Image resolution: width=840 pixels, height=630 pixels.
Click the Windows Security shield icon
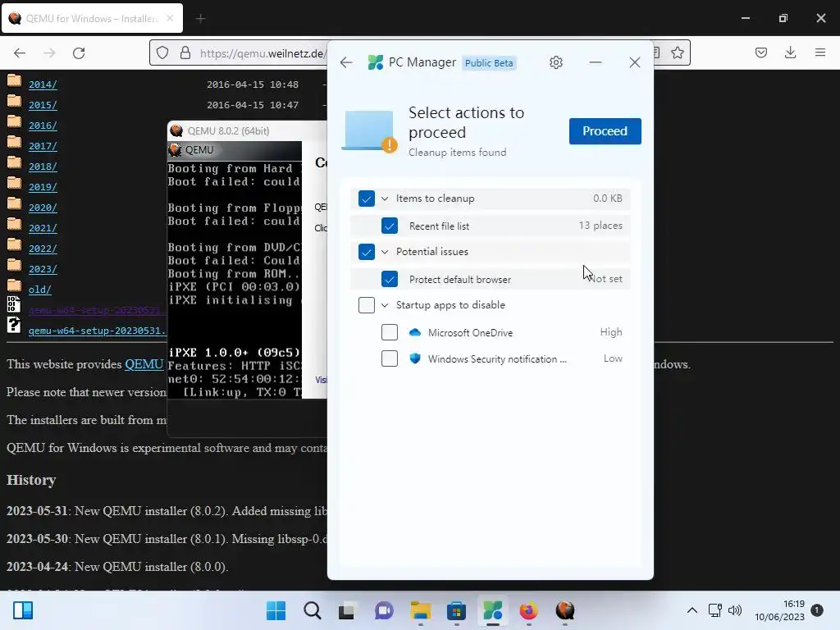point(414,358)
